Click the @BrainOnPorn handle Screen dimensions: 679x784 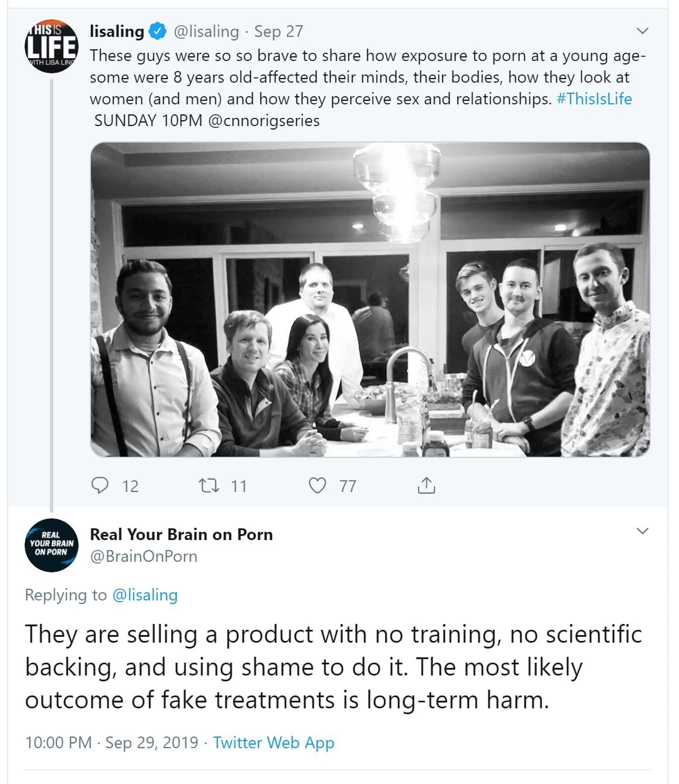pos(143,556)
